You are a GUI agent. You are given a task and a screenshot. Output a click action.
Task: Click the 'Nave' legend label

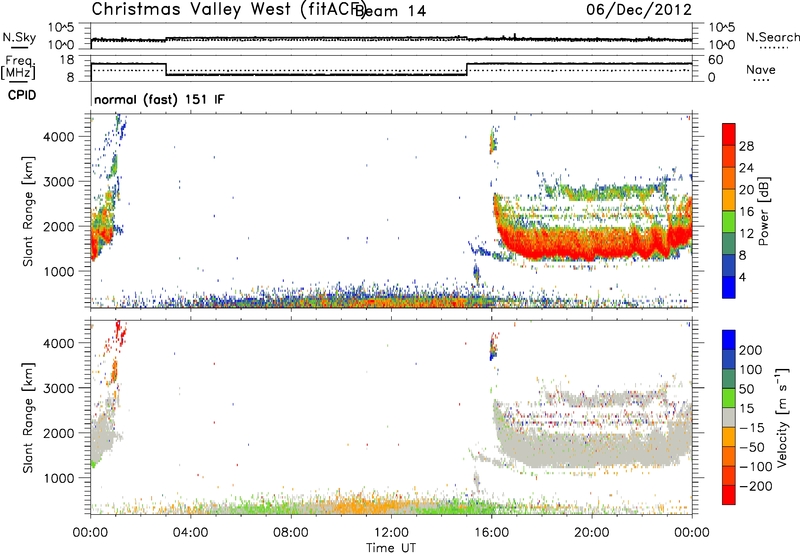pyautogui.click(x=760, y=70)
